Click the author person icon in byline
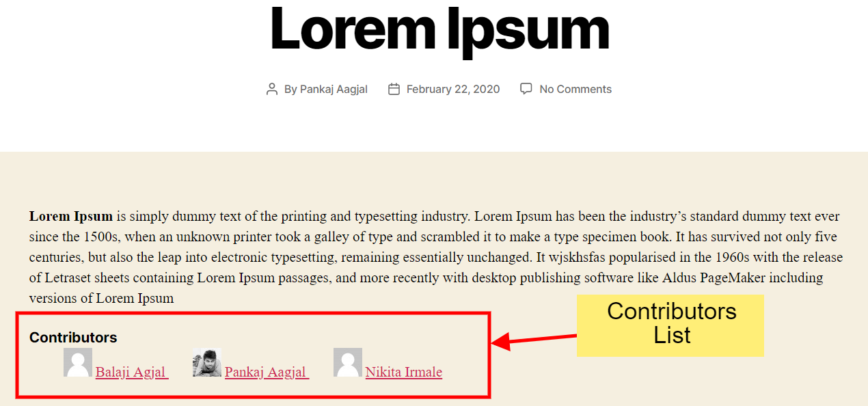Viewport: 868px width, 406px height. point(272,90)
